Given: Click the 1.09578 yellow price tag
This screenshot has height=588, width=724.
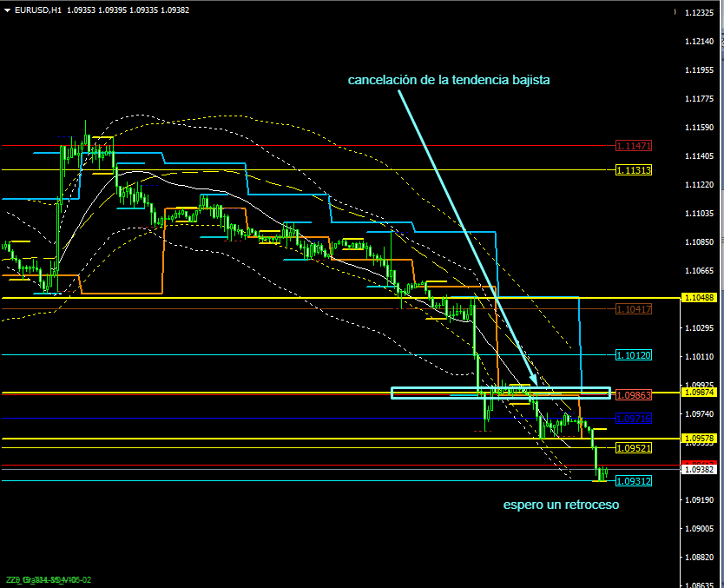Looking at the screenshot, I should [x=699, y=438].
